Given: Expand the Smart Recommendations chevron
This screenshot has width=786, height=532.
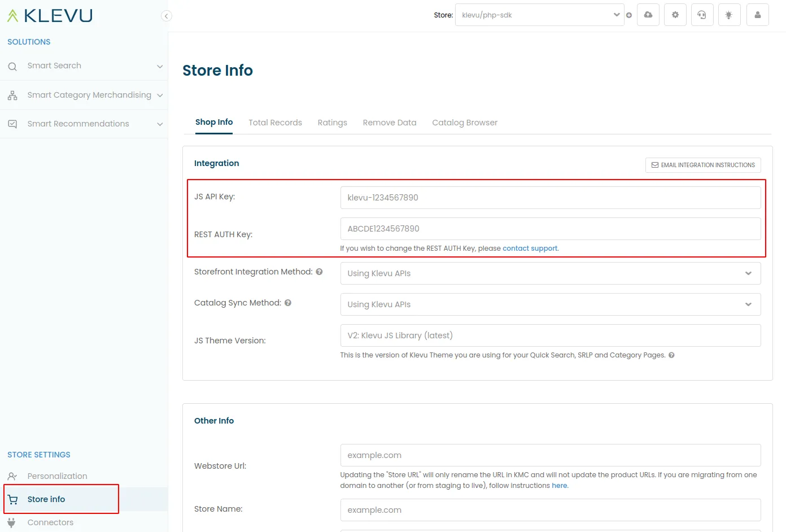Looking at the screenshot, I should (160, 124).
